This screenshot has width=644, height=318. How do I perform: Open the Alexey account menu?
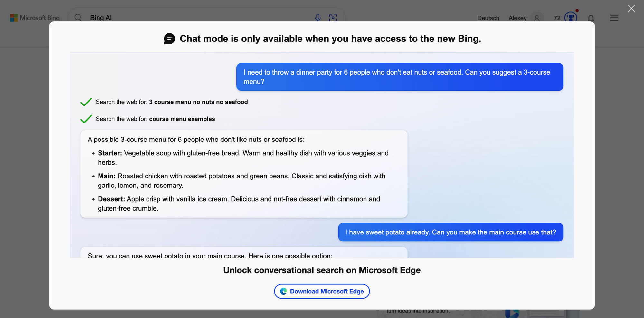click(x=517, y=18)
